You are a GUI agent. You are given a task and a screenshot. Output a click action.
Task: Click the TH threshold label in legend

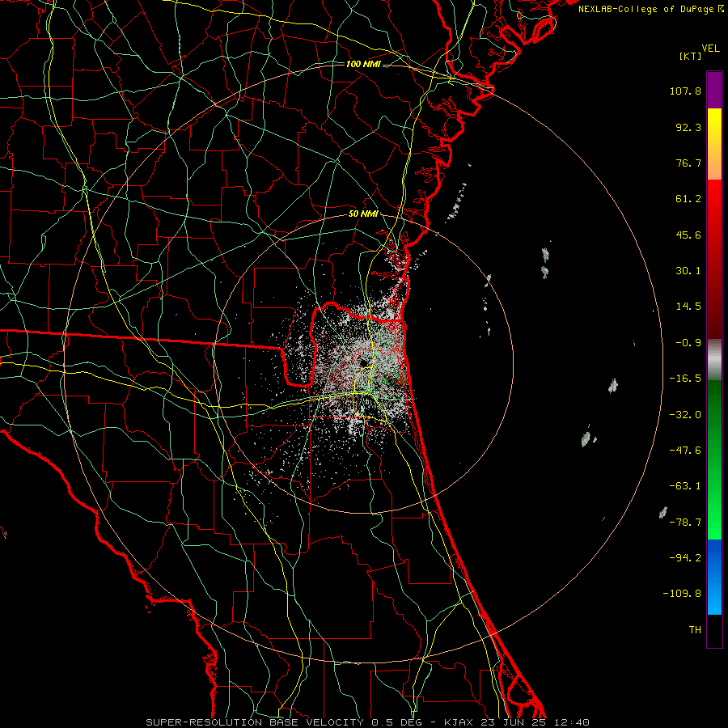click(695, 630)
